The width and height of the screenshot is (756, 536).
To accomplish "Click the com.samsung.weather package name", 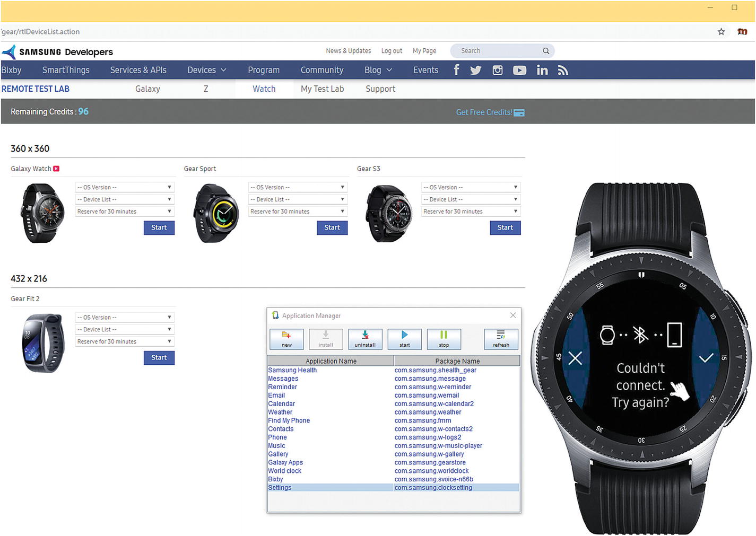I will pos(428,412).
